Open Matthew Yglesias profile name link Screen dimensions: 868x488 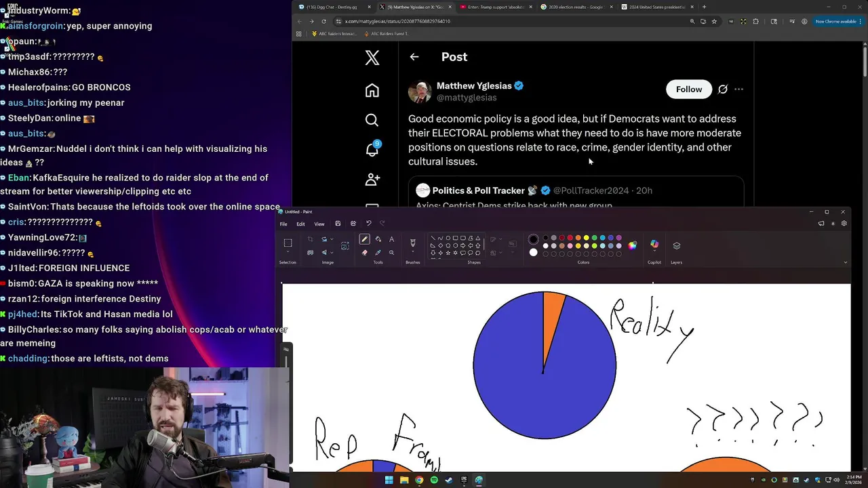pos(474,86)
